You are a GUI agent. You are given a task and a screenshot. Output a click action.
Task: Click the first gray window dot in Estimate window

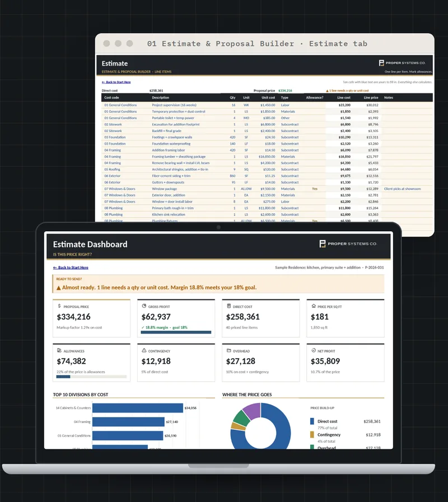[x=107, y=44]
